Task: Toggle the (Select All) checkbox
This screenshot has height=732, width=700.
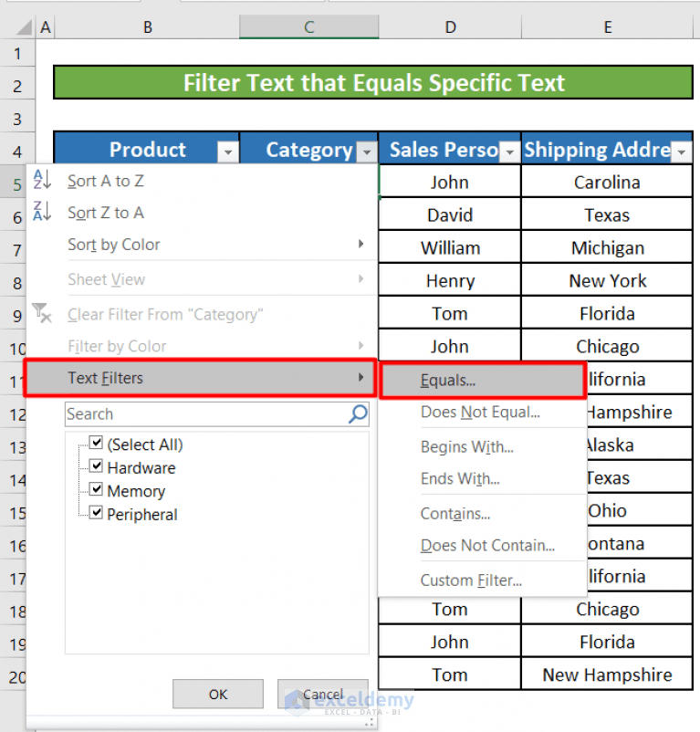Action: point(96,444)
